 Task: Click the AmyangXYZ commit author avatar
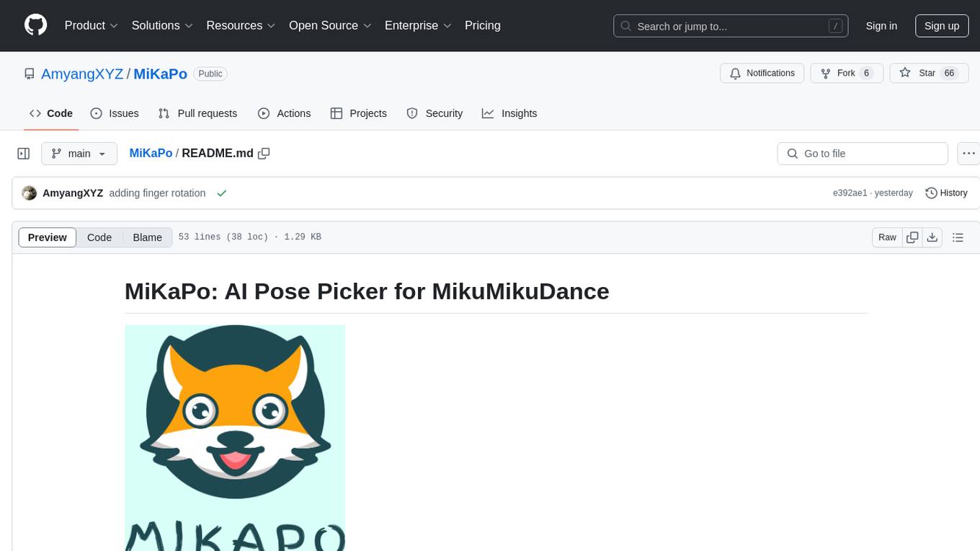click(x=30, y=193)
